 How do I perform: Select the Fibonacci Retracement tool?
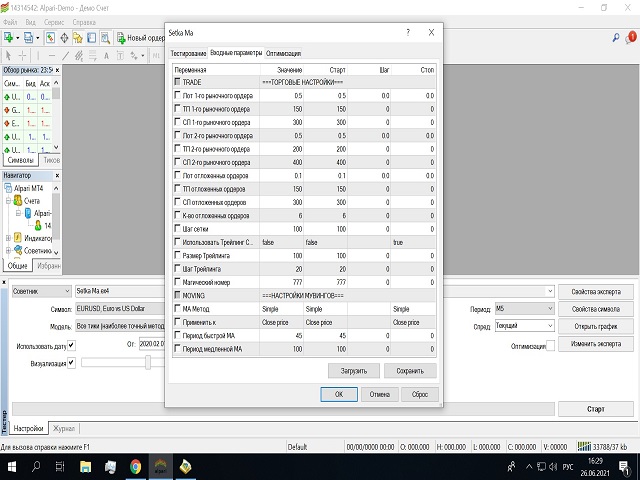pyautogui.click(x=93, y=56)
